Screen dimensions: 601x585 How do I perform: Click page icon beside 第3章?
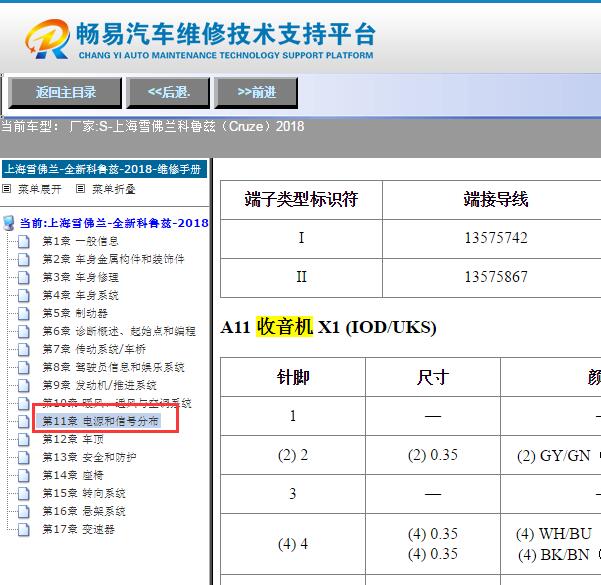coord(24,278)
